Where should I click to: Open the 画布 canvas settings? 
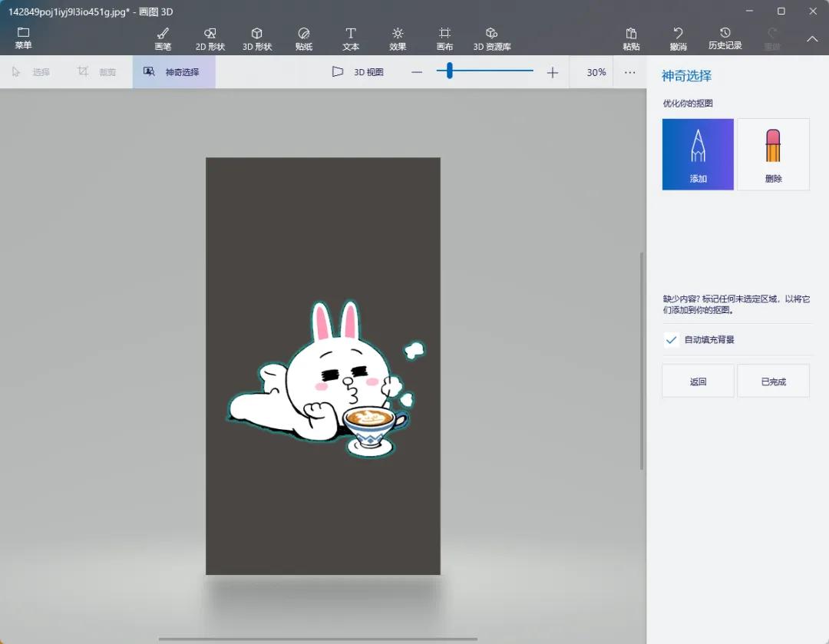click(444, 38)
